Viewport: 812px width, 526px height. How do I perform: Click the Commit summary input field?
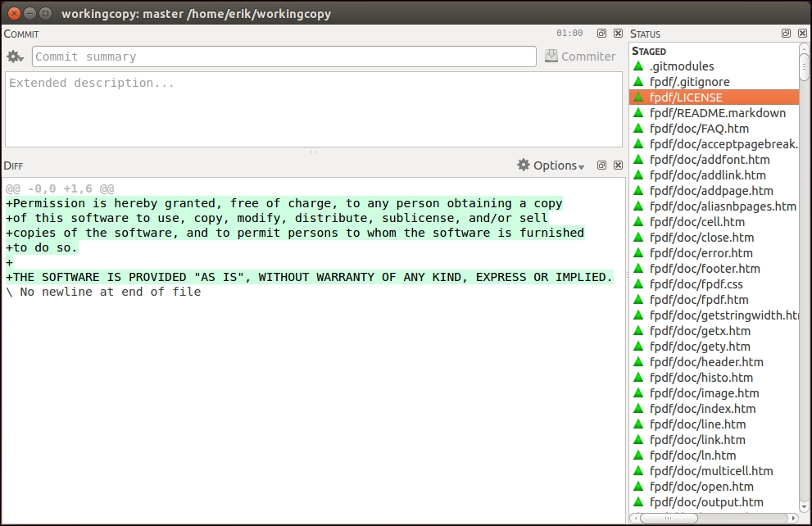tap(284, 57)
